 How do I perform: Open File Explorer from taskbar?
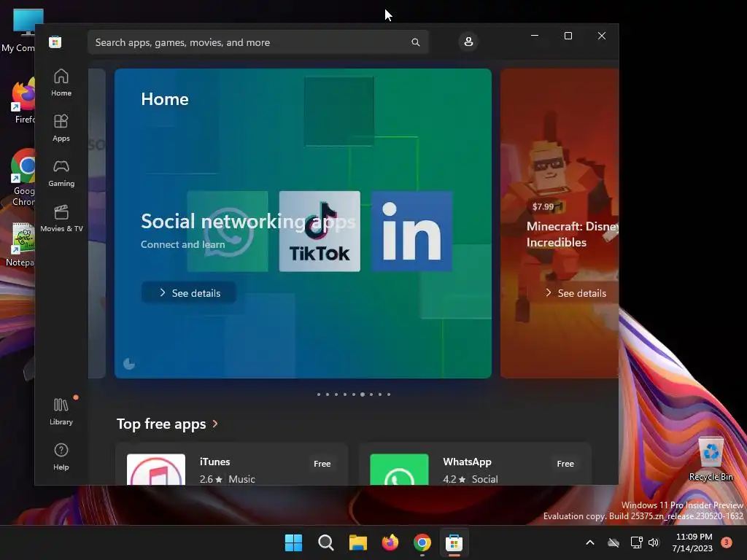click(357, 542)
